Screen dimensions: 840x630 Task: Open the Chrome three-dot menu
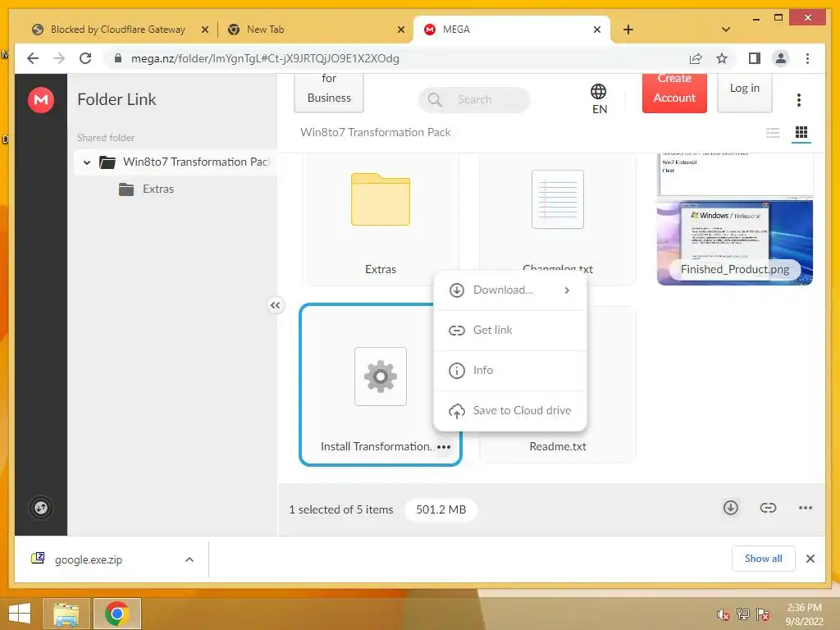(807, 58)
